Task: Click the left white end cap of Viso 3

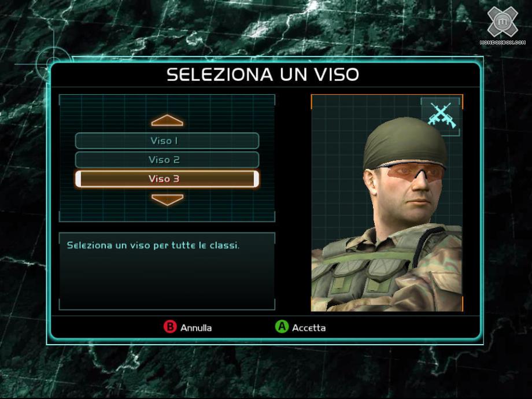Action: pyautogui.click(x=79, y=179)
